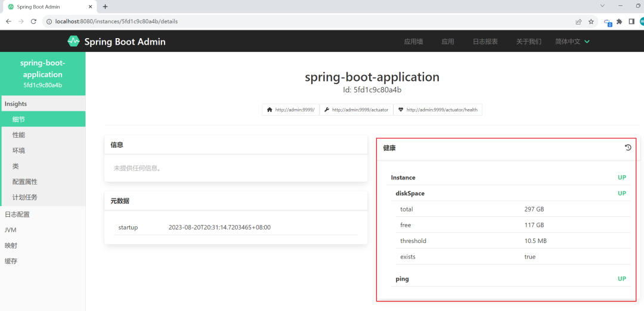This screenshot has height=311, width=644.
Task: Open the 关于我们 menu item
Action: (x=528, y=42)
